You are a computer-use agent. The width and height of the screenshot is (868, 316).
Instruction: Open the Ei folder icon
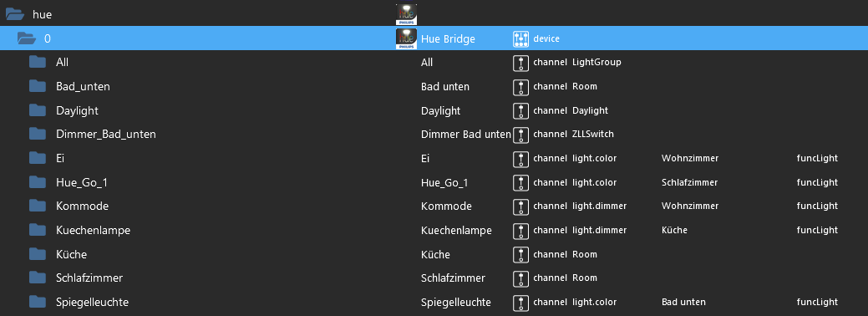pos(37,158)
